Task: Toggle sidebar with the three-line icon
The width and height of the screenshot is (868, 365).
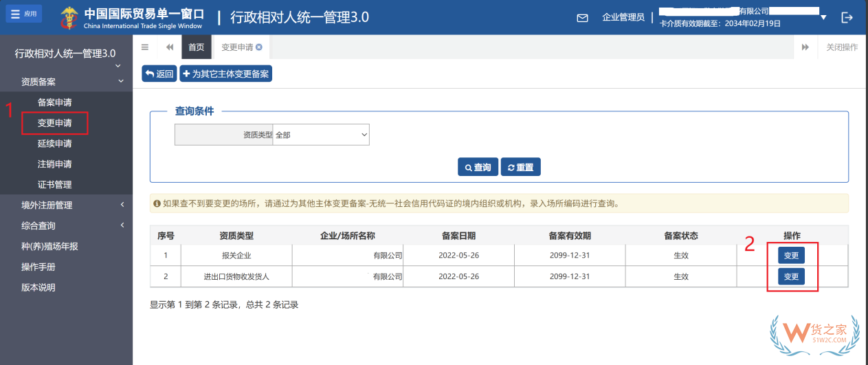Action: (x=145, y=47)
